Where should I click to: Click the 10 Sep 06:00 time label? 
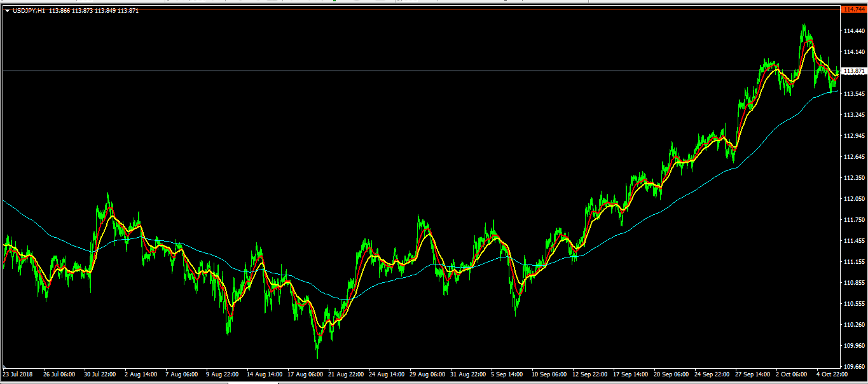[x=549, y=374]
